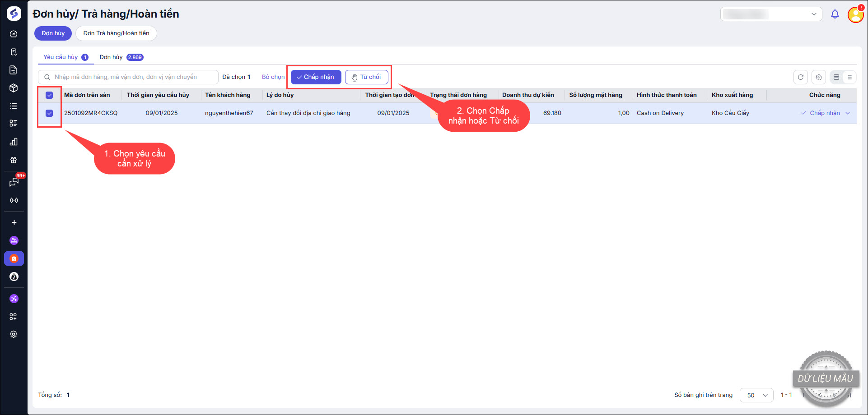This screenshot has height=415, width=868.
Task: Open the gift promotions icon in sidebar
Action: (x=14, y=160)
